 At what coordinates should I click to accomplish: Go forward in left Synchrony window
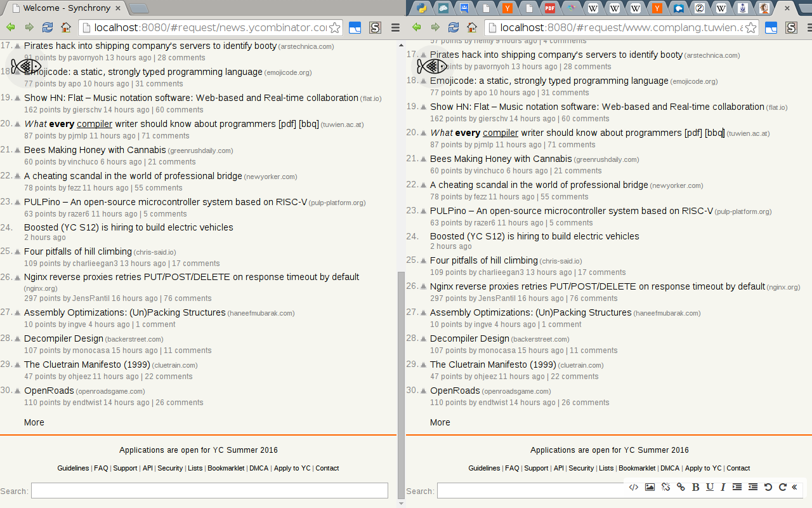pyautogui.click(x=29, y=27)
